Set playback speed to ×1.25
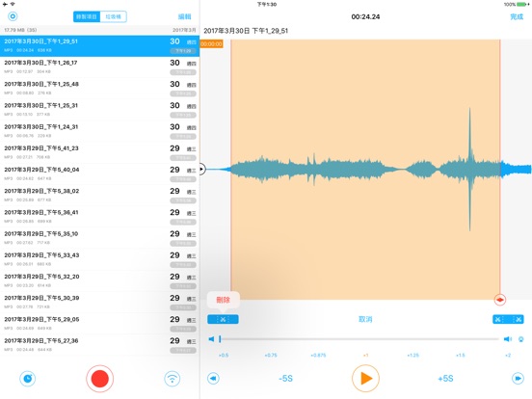 412,356
